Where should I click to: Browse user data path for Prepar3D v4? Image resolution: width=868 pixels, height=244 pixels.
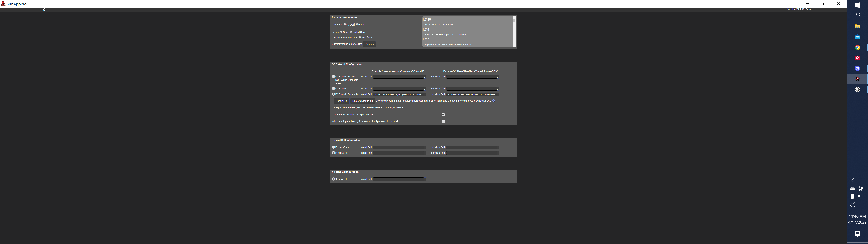pos(498,153)
